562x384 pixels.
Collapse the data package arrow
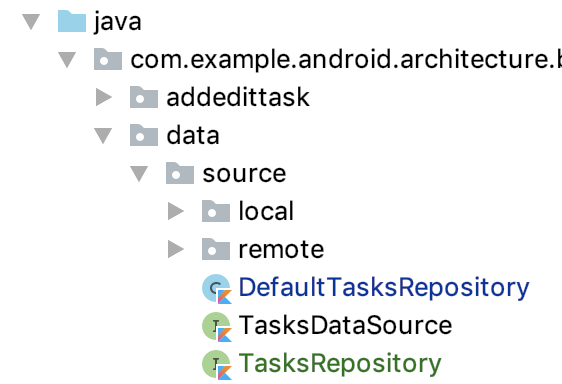tap(103, 136)
